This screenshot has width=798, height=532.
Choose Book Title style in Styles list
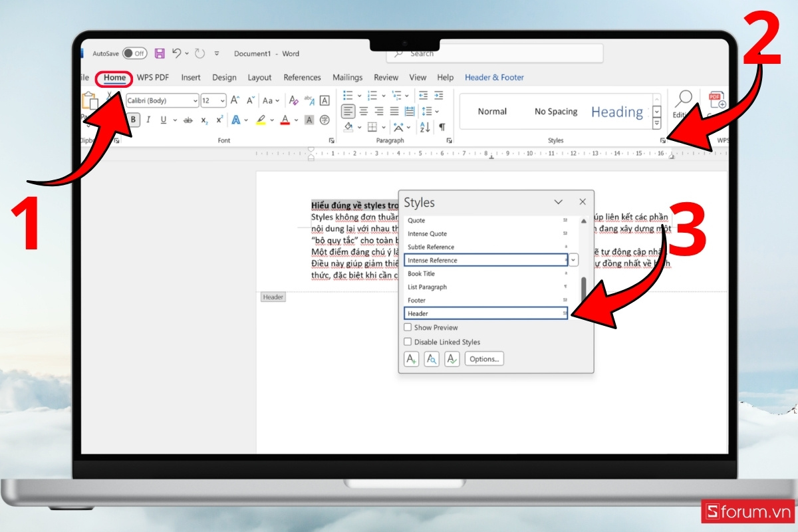486,273
